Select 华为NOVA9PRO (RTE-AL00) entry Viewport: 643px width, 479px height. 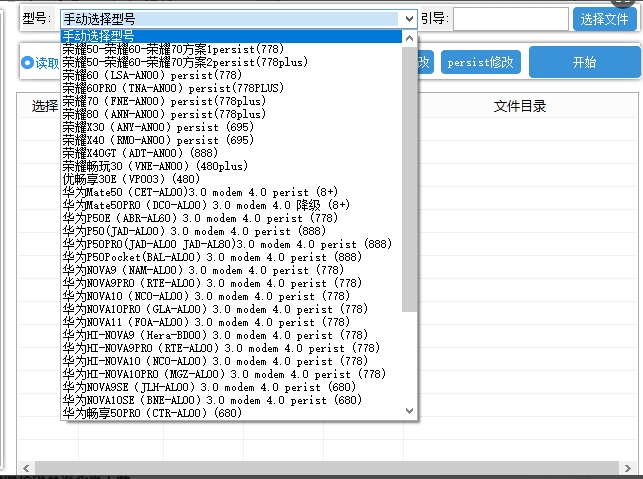pyautogui.click(x=231, y=283)
